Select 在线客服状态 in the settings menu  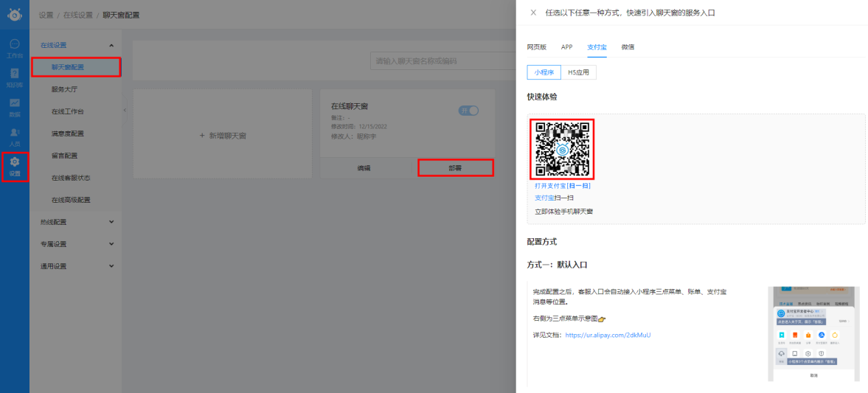(x=77, y=178)
